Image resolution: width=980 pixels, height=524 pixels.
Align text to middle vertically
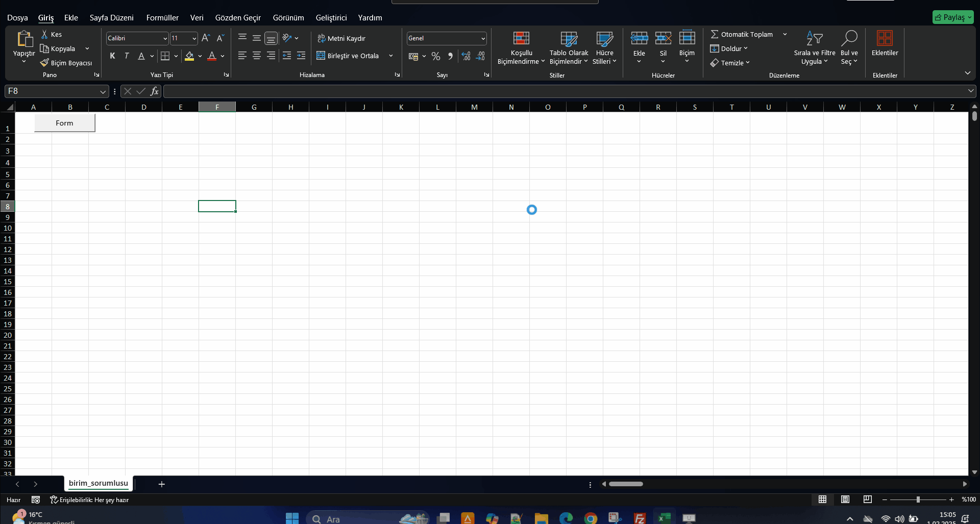coord(257,38)
